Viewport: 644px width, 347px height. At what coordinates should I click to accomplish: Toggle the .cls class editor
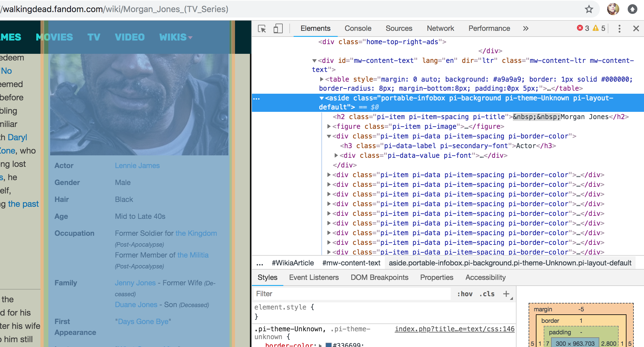click(x=487, y=294)
